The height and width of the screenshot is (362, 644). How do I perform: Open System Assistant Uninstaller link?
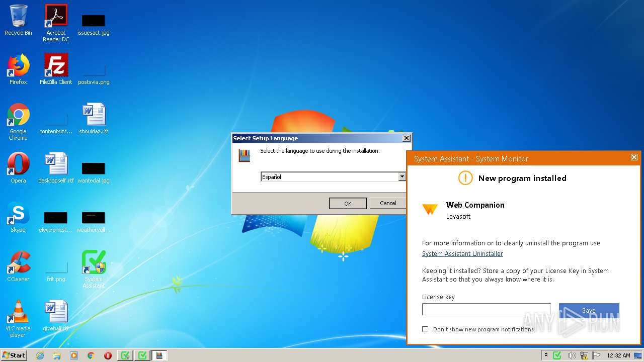click(x=462, y=254)
